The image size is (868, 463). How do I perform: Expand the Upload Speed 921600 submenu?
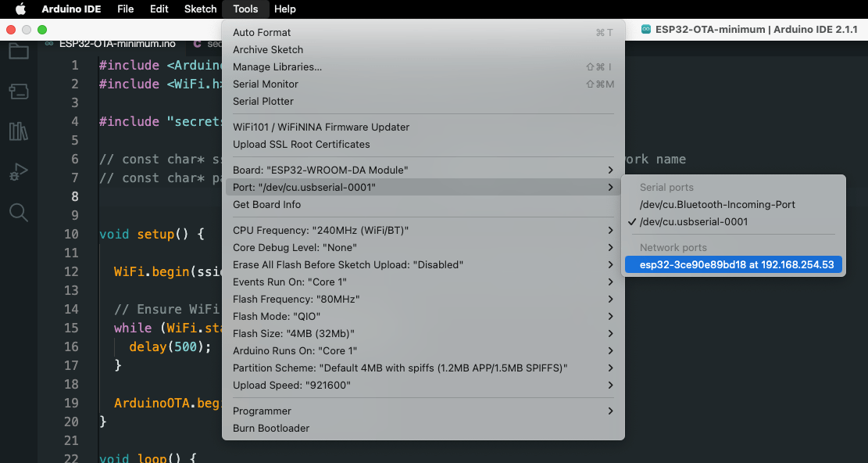423,385
